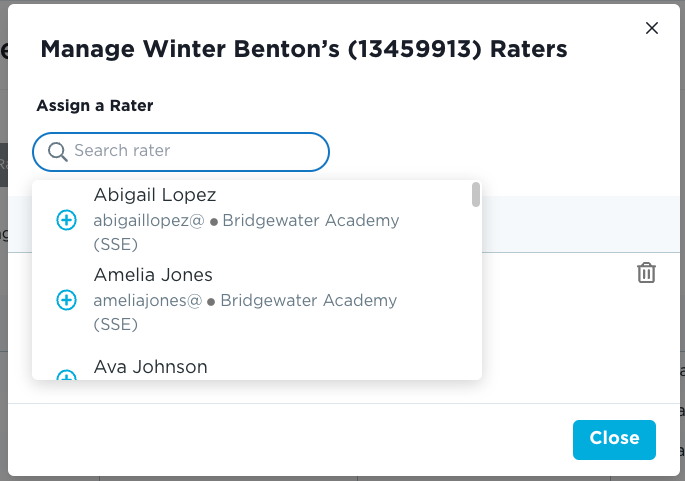Screen dimensions: 685x481
Task: Pick Ava Johnson in the dropdown list
Action: point(151,367)
